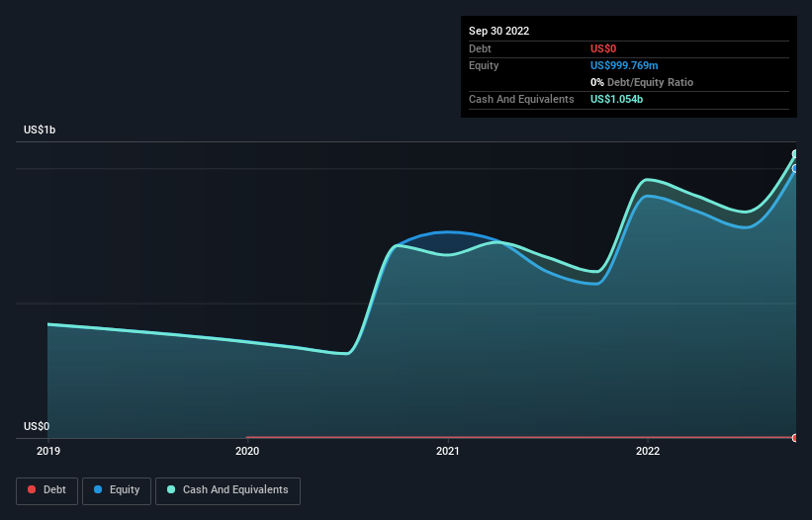Select the 2020 x-axis label

pos(247,451)
